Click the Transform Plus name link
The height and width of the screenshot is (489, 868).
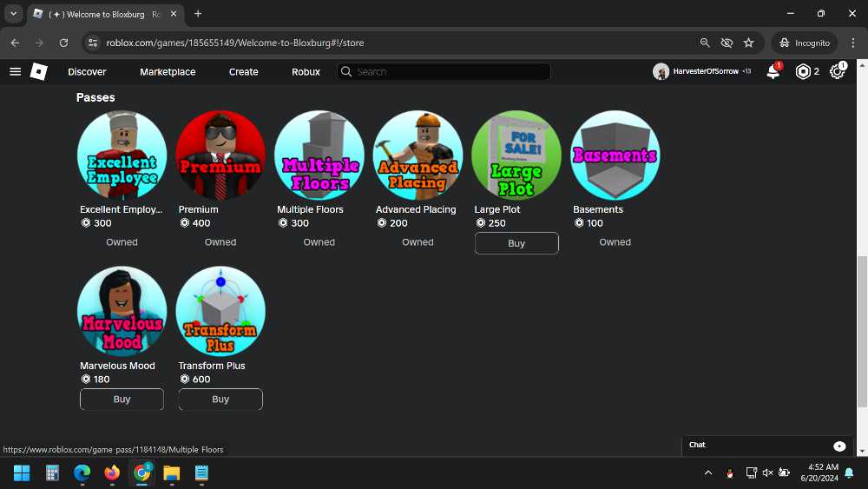pos(212,366)
